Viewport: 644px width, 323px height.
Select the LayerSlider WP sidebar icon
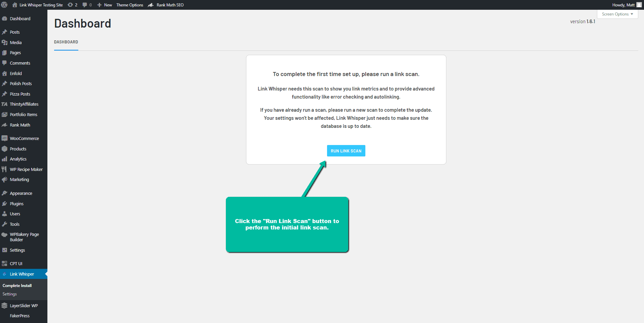5,306
